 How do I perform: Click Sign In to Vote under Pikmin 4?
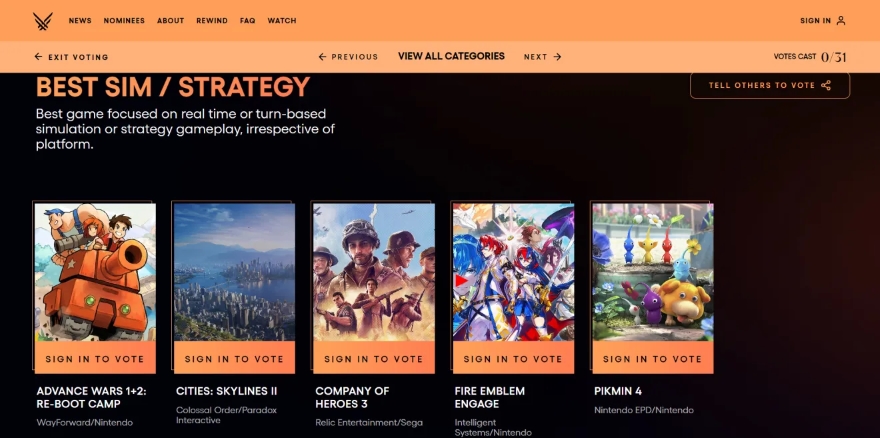point(653,358)
